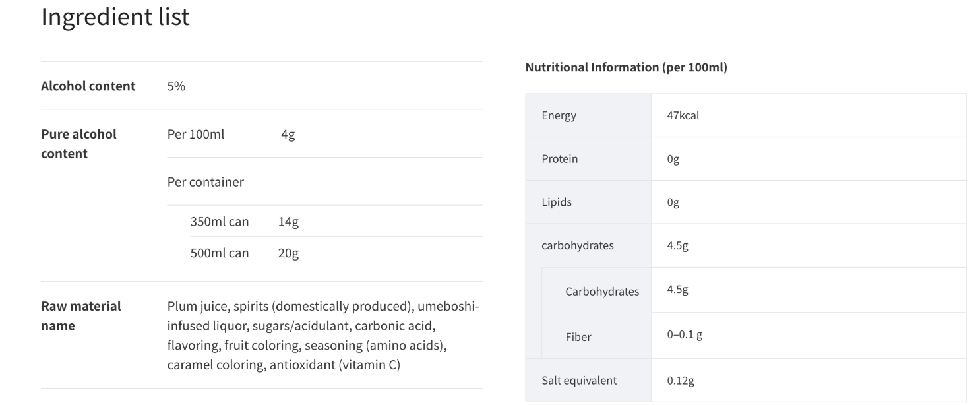980x405 pixels.
Task: Click the Per 100ml entry
Action: coord(196,134)
